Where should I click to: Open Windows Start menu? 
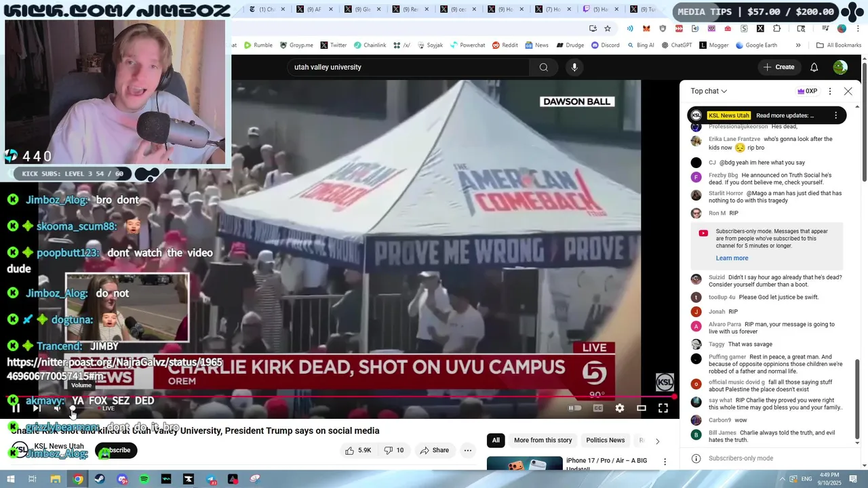point(10,479)
